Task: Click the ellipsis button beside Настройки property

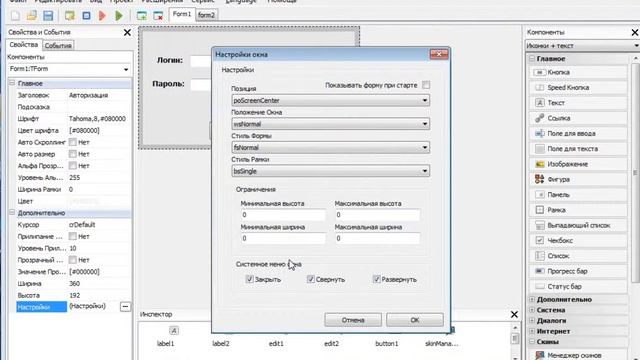Action: pos(125,307)
